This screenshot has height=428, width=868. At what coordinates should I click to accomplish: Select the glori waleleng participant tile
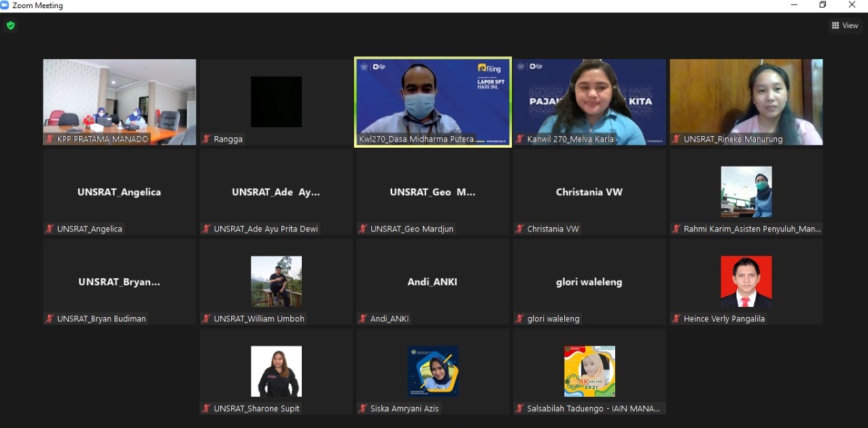(x=589, y=282)
